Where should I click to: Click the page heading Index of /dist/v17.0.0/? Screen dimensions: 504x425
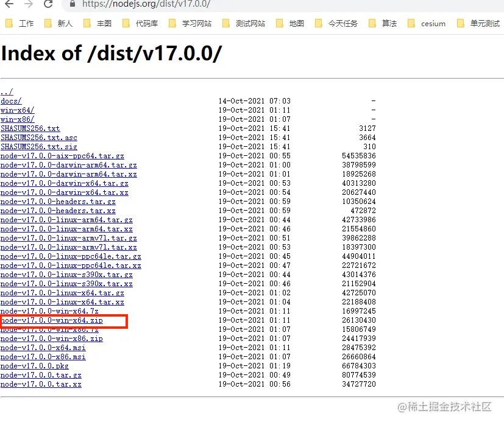[x=112, y=54]
